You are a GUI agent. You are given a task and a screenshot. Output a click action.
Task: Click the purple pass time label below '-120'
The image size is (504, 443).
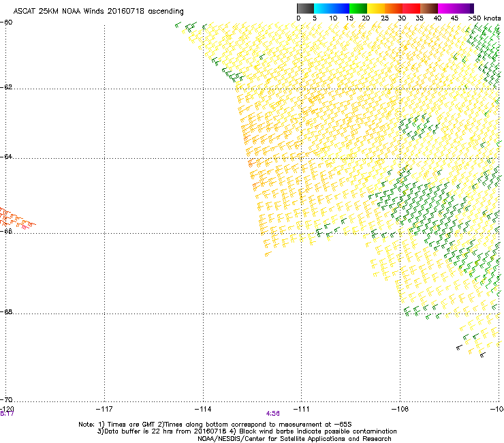point(7,414)
